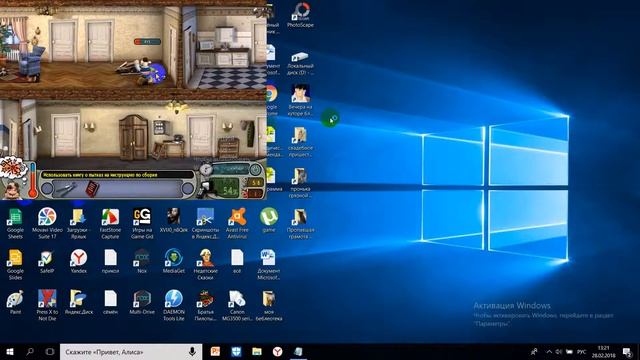This screenshot has height=360, width=640.
Task: Open the Недетские Сказки game shortcut
Action: tap(205, 264)
